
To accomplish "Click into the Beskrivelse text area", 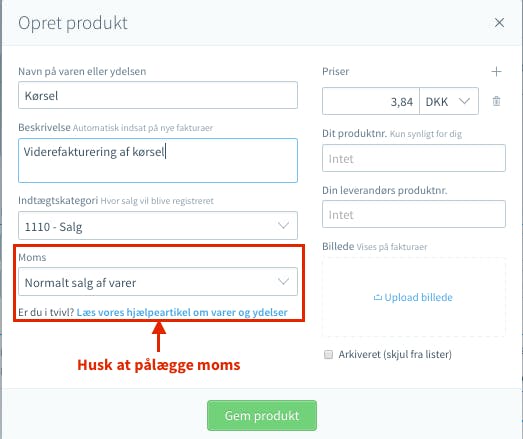I will tap(158, 160).
